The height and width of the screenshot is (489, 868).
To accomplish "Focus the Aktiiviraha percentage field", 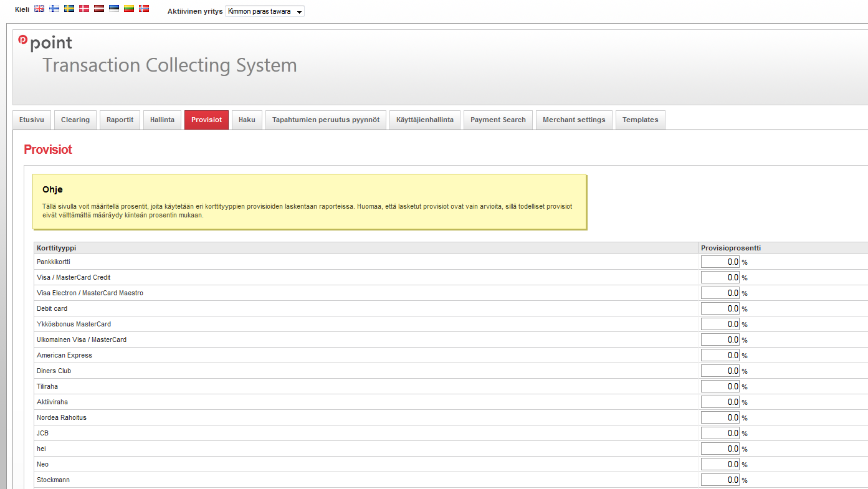I will coord(720,402).
